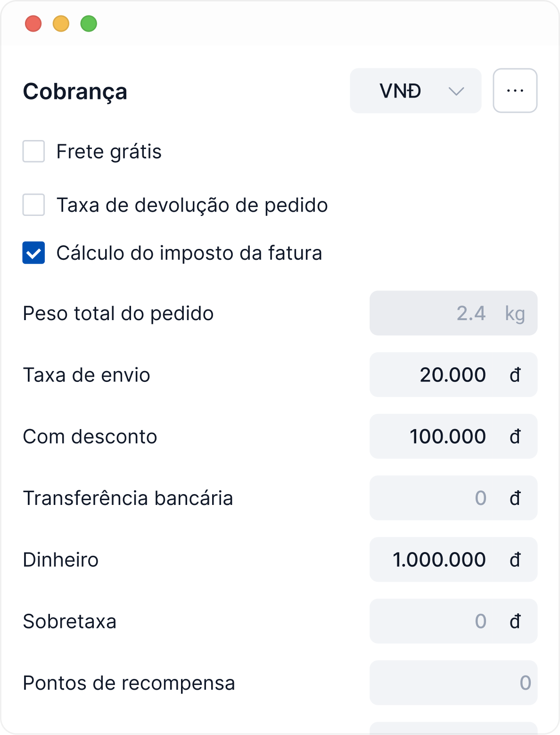This screenshot has height=735, width=560.
Task: Click the Com desconto amount field
Action: (443, 437)
